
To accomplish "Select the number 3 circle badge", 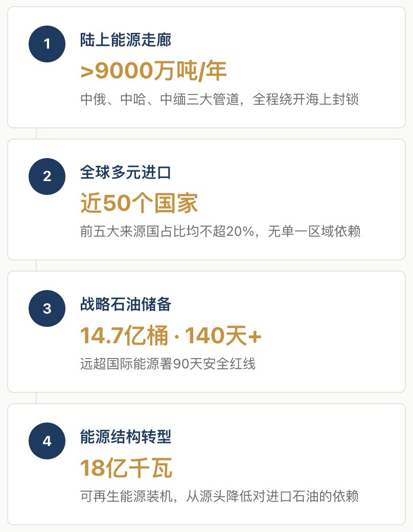I will (x=47, y=308).
